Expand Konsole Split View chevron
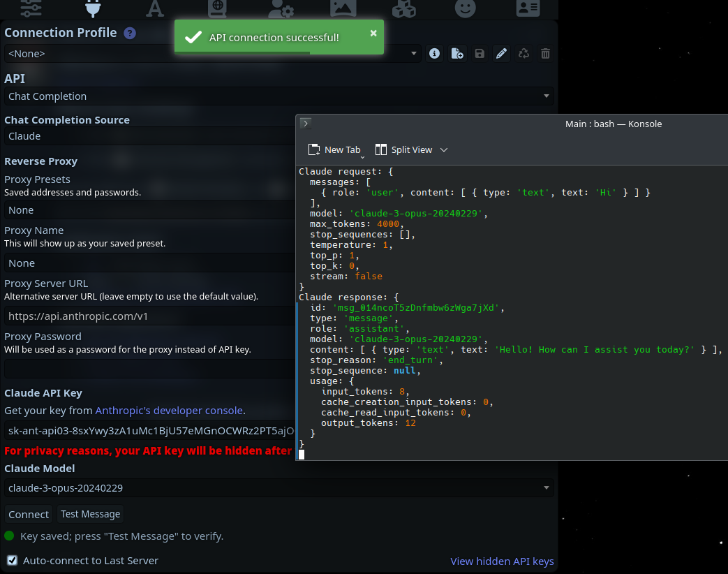The height and width of the screenshot is (574, 728). pos(444,150)
